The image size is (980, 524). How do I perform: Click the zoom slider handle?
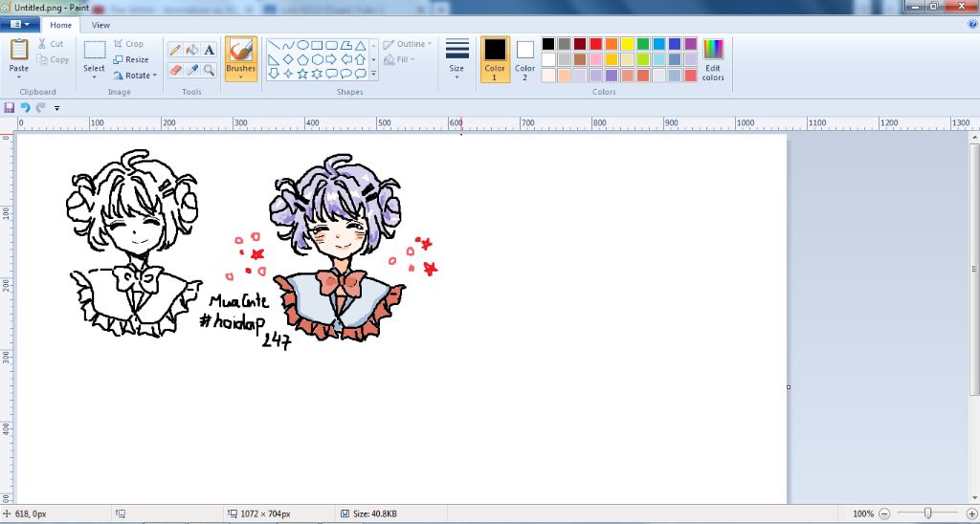[928, 513]
